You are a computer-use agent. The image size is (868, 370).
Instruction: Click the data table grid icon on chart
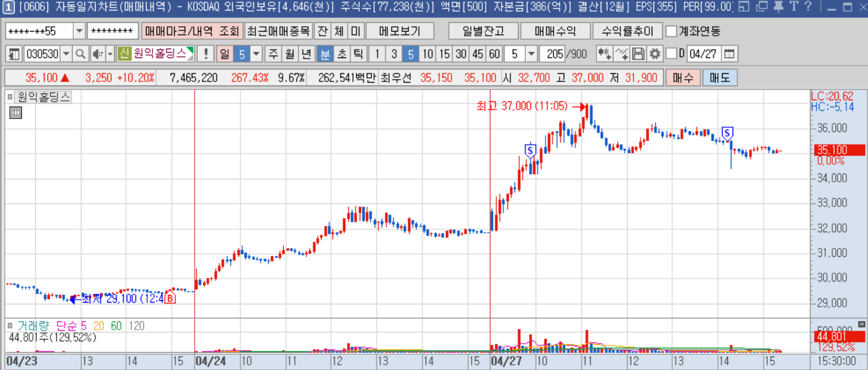(x=16, y=113)
